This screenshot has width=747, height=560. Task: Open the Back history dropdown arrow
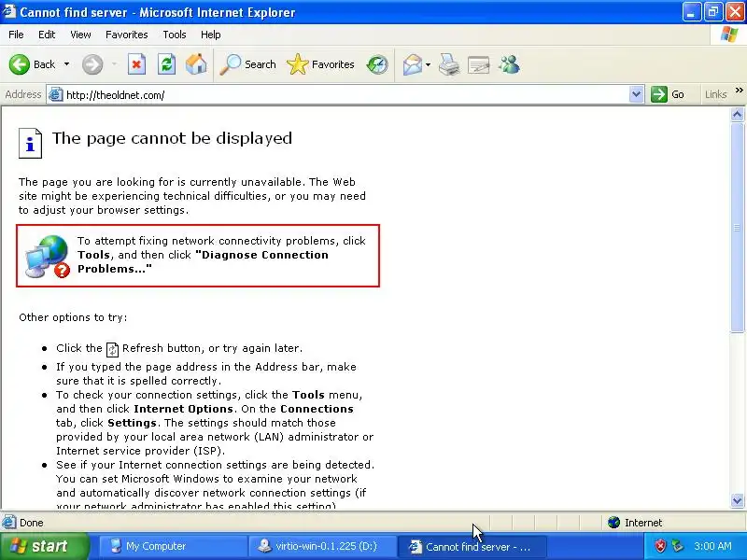pos(66,64)
